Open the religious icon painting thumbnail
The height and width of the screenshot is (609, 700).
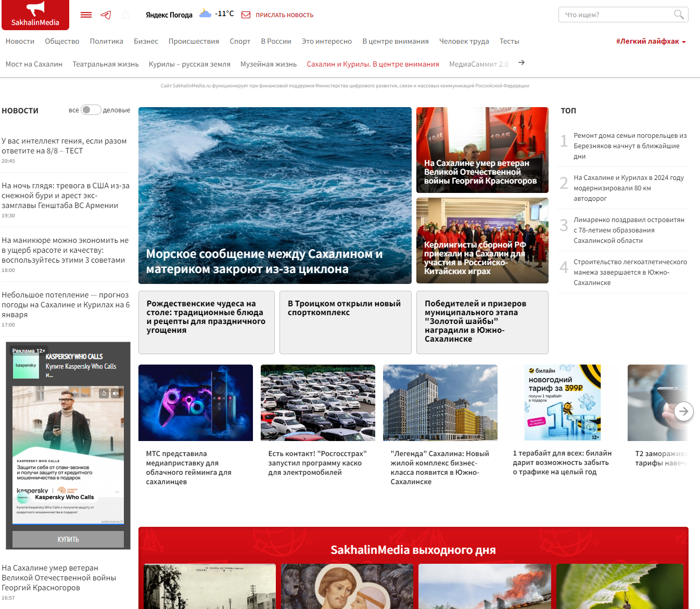click(347, 586)
